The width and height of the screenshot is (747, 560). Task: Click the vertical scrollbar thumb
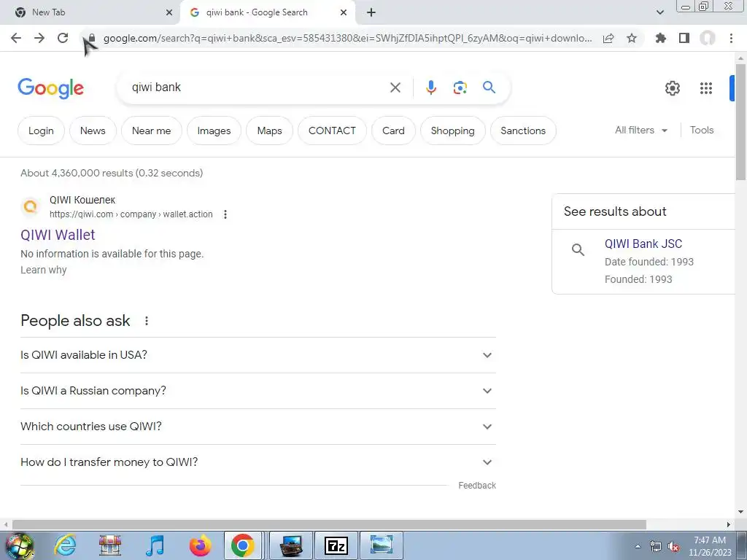740,122
